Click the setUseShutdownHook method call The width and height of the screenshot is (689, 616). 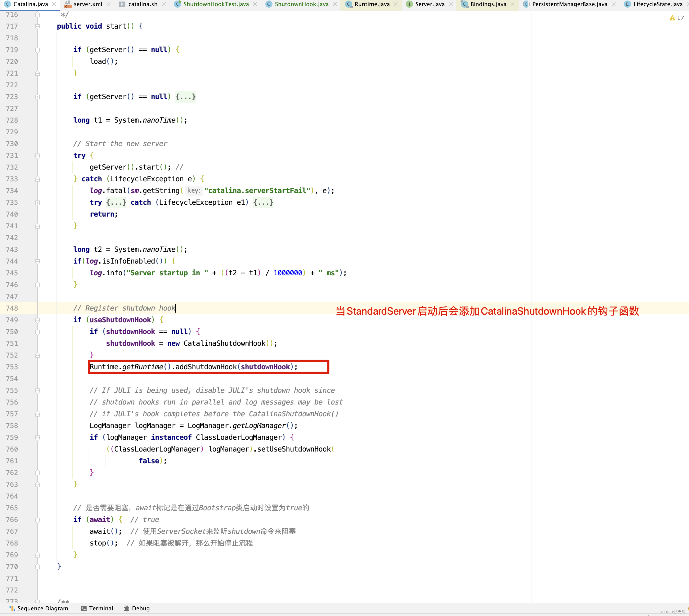pos(294,449)
